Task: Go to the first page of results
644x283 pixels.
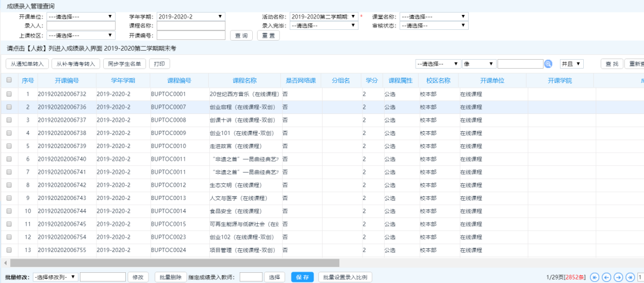Action: coord(595,277)
